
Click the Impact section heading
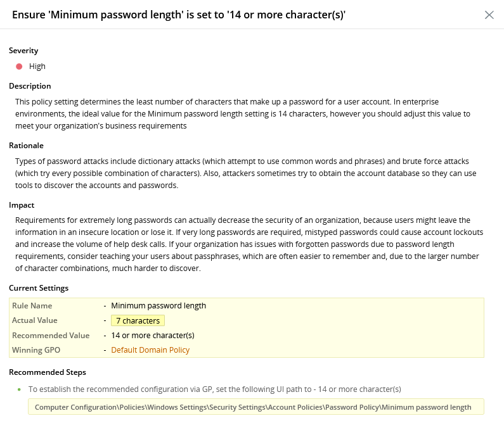tap(22, 205)
